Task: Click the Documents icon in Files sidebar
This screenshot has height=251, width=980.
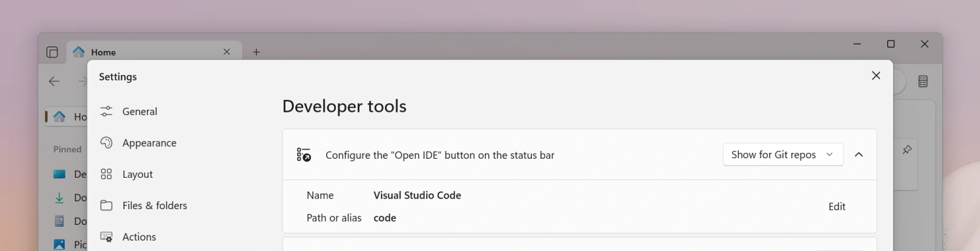Action: point(59,221)
